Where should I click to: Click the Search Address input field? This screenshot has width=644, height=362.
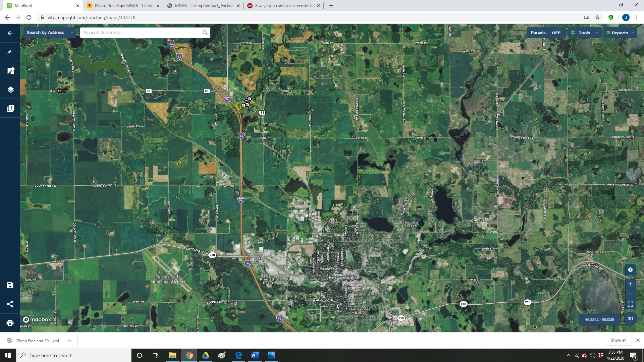point(141,33)
